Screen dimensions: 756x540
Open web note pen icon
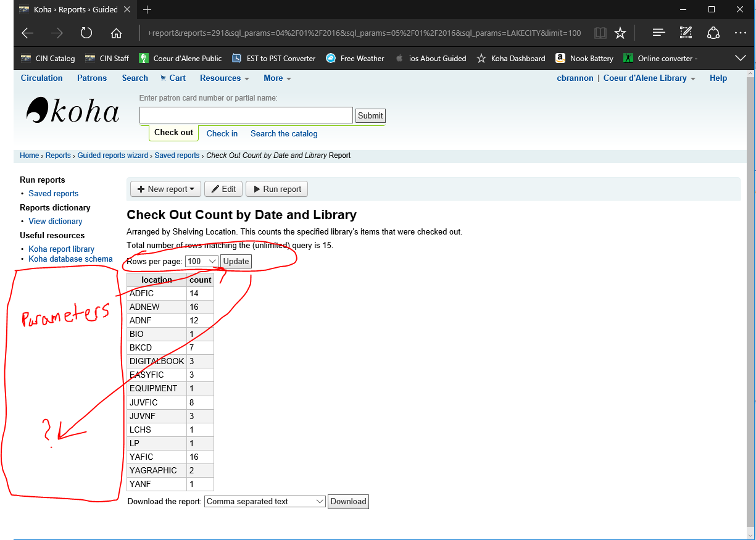pos(686,33)
